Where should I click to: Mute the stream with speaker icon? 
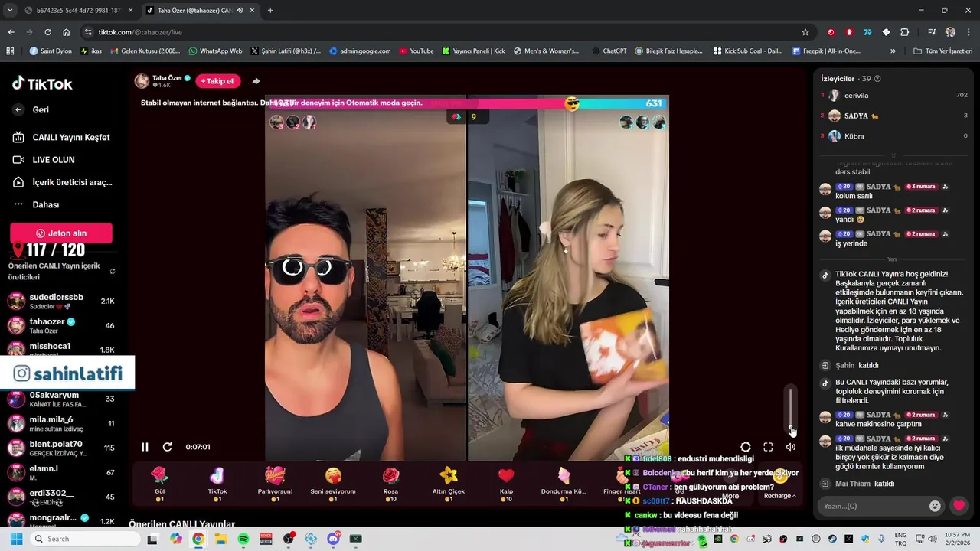[x=791, y=447]
